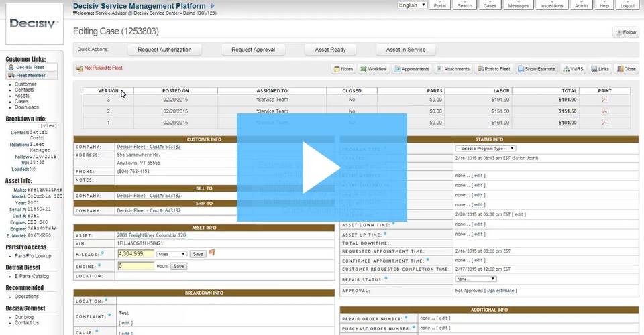Open VMRS tool

coord(573,69)
